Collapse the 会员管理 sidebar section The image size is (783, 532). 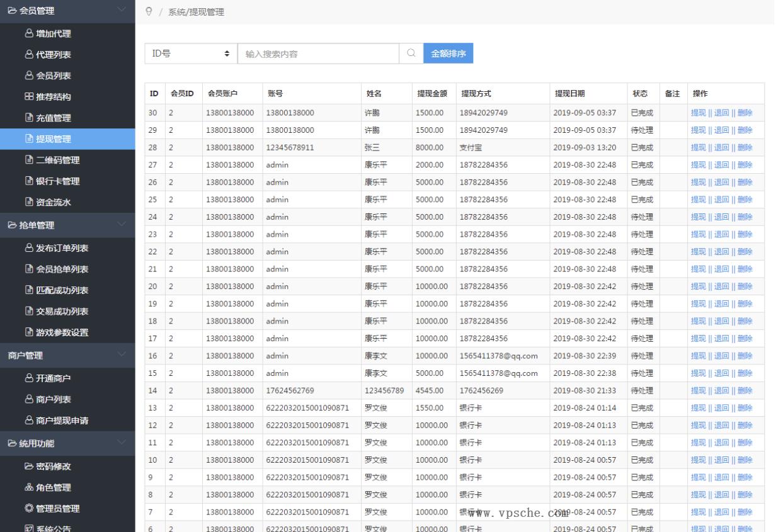pyautogui.click(x=67, y=11)
